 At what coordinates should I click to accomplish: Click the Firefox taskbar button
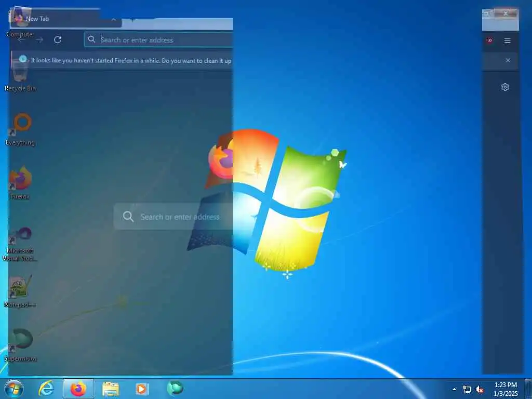pyautogui.click(x=78, y=389)
